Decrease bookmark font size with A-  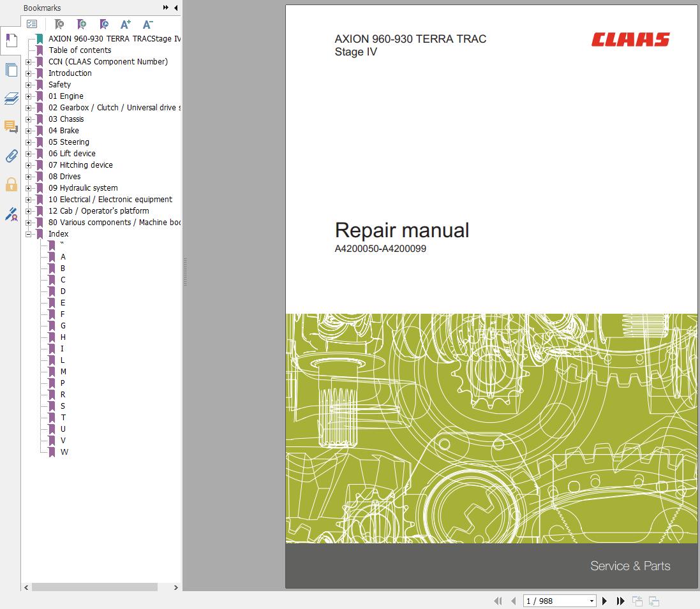tap(147, 24)
